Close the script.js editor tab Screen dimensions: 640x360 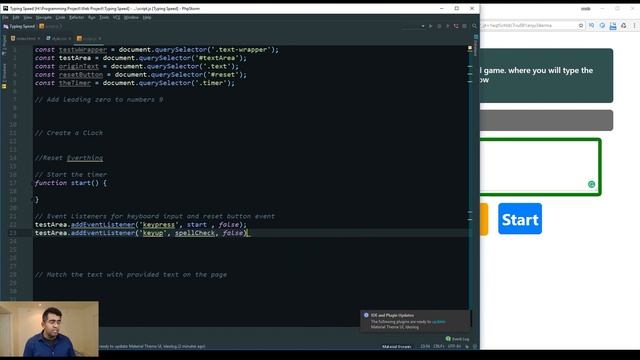(x=100, y=39)
